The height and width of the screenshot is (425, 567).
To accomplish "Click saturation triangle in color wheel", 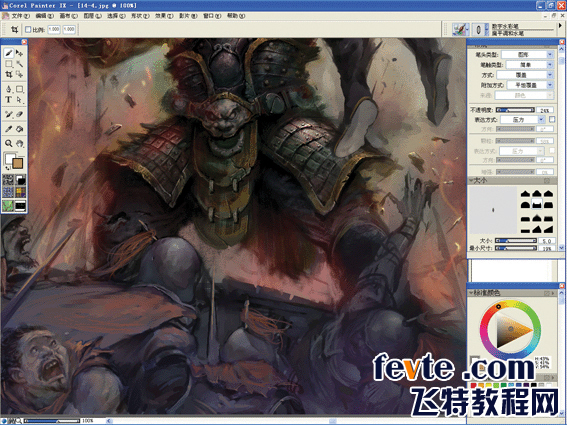I will click(x=510, y=330).
